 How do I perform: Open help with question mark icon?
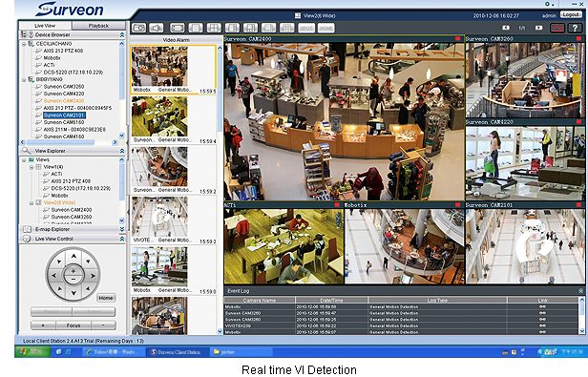(575, 28)
